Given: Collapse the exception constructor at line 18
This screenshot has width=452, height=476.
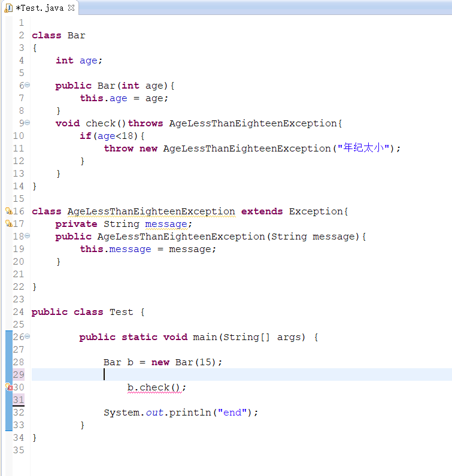Looking at the screenshot, I should click(x=28, y=236).
